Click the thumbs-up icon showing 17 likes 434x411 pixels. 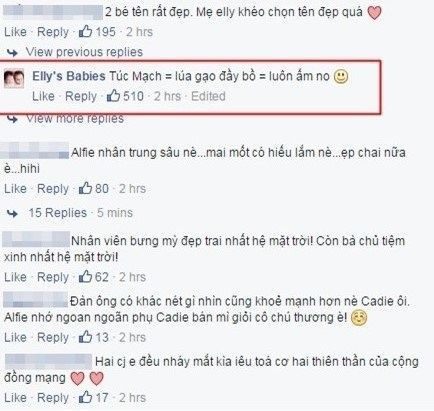(85, 397)
